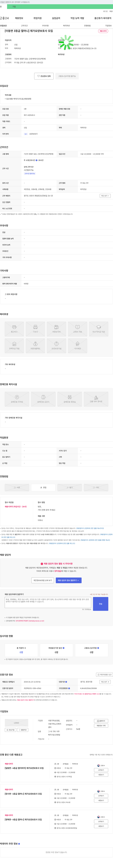The height and width of the screenshot is (868, 113).
Task: Click the 필기 selection method box
Action: click(x=70, y=488)
